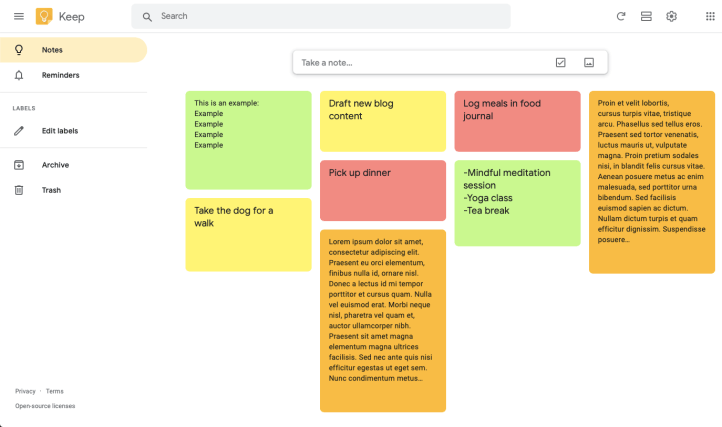This screenshot has width=722, height=427.
Task: Switch to list view layout
Action: 646,16
